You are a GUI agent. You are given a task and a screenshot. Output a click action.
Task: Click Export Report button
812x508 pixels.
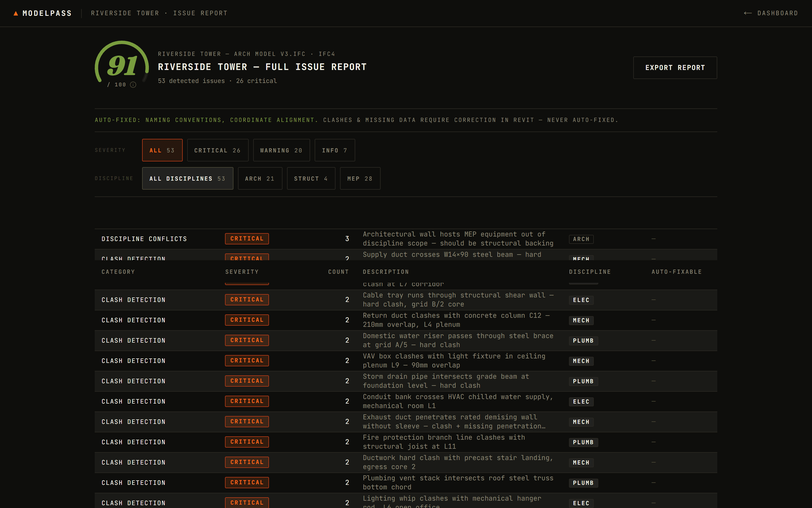[675, 67]
